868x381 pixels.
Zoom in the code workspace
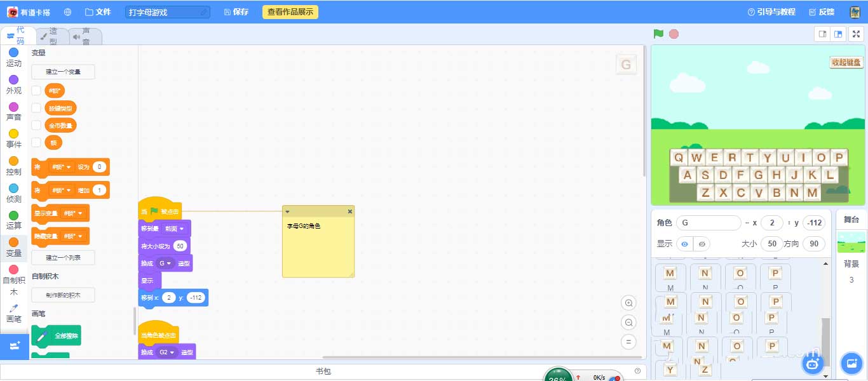tap(628, 303)
